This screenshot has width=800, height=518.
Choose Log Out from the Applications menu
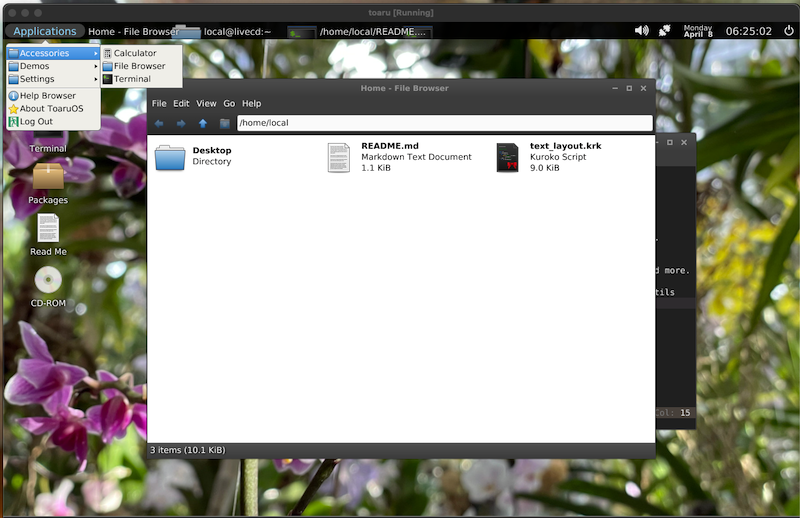click(36, 121)
